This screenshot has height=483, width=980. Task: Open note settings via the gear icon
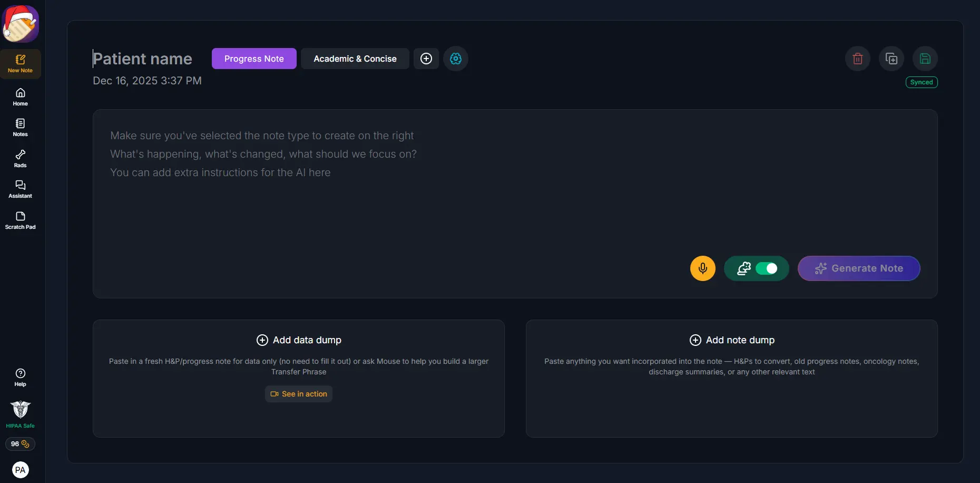point(456,59)
